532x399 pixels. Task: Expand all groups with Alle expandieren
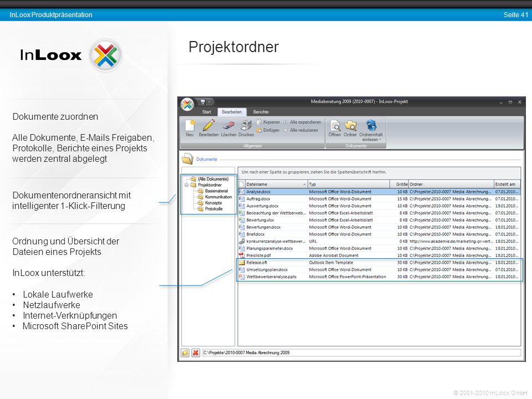[x=303, y=122]
